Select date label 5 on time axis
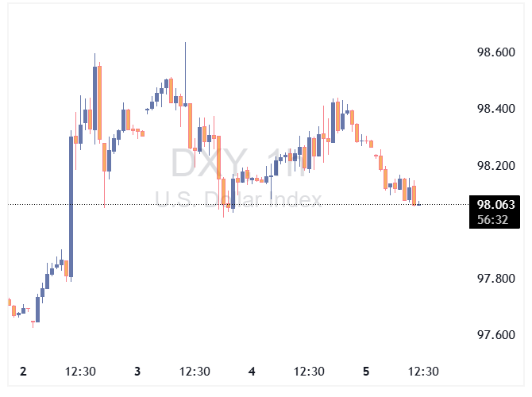The width and height of the screenshot is (532, 397). pos(366,372)
